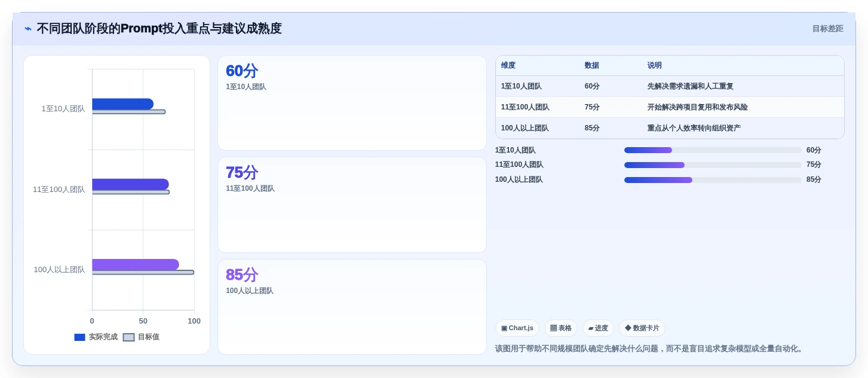Open the 75分 data card

pos(352,205)
